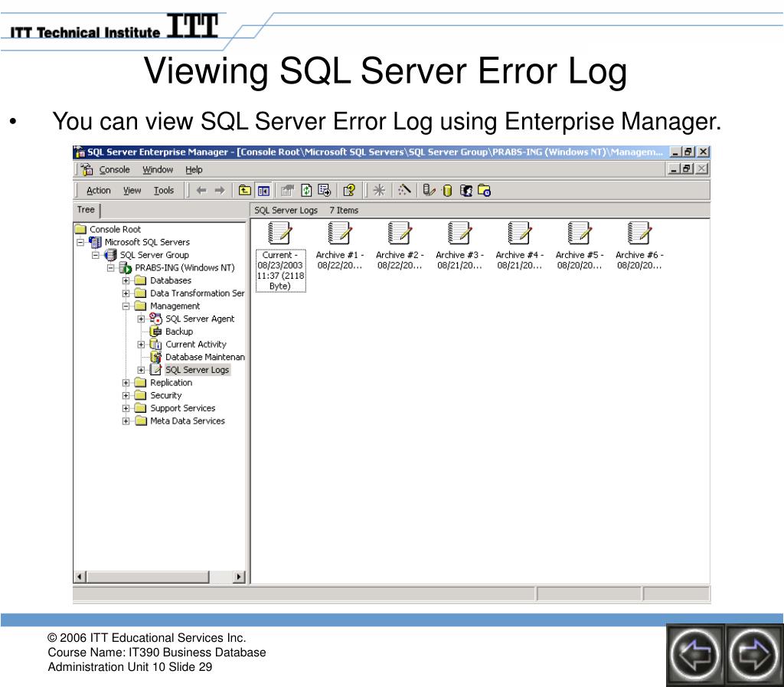Select the Archive #3 log icon
Screen dimensions: 784x687
[x=459, y=234]
